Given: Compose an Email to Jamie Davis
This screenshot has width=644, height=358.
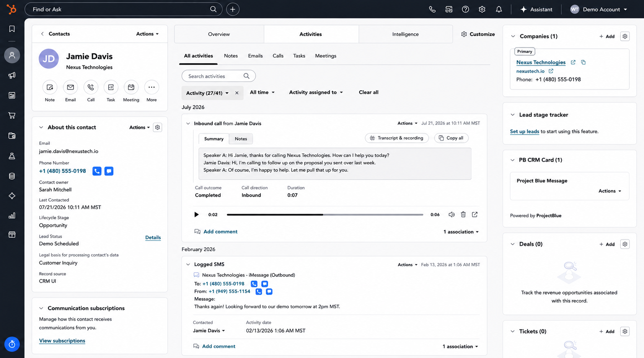Looking at the screenshot, I should pyautogui.click(x=70, y=87).
